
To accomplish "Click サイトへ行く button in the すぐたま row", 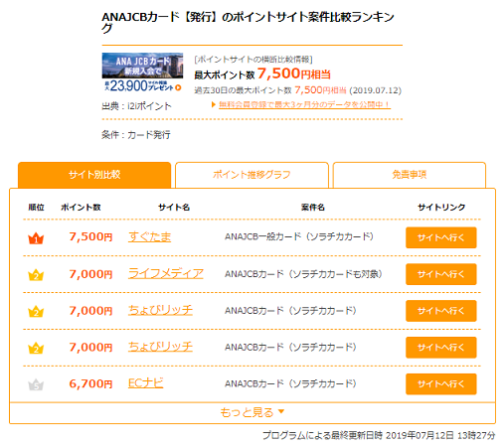I will [441, 237].
